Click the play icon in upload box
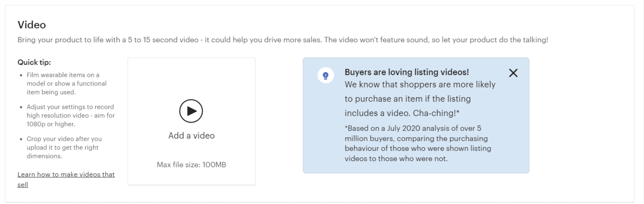644x204 pixels. (x=191, y=111)
